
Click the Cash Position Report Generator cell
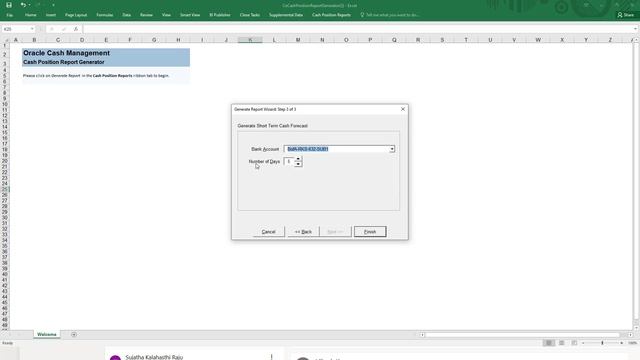tap(64, 62)
